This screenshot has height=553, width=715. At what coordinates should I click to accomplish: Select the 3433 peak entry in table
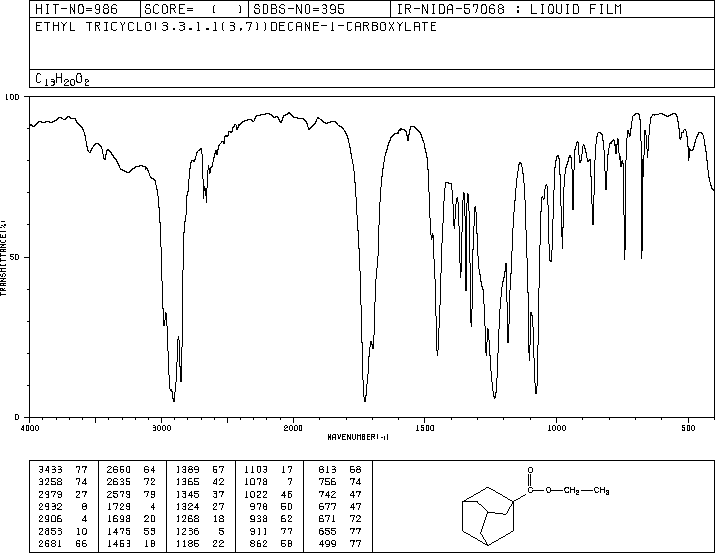coord(62,469)
